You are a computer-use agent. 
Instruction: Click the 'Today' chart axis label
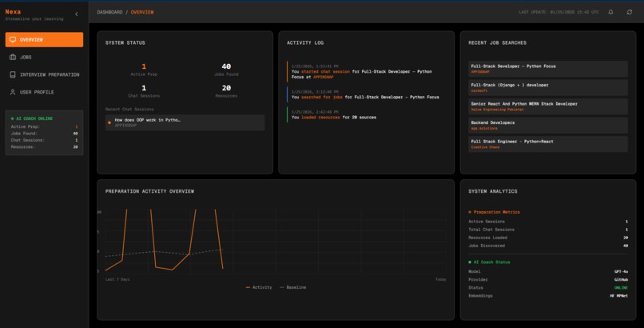441,279
